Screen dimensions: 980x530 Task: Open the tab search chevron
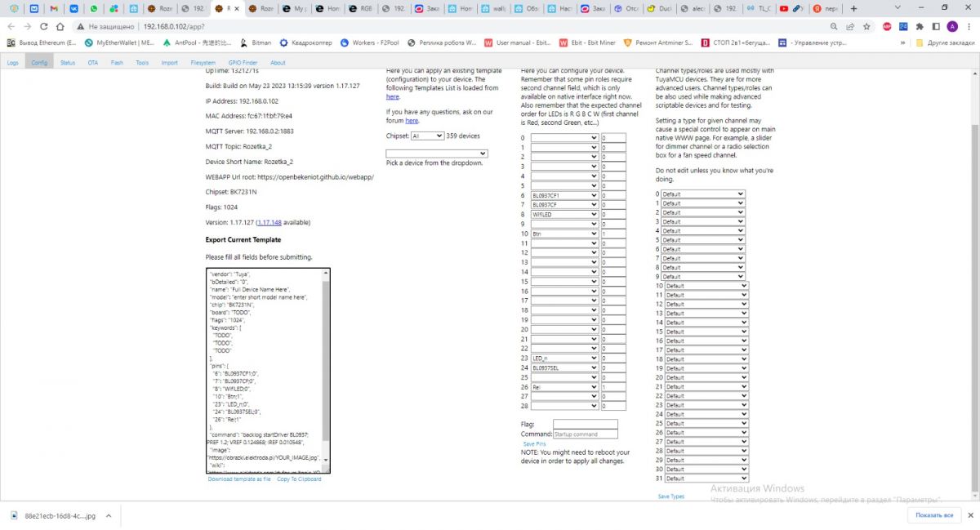pyautogui.click(x=896, y=8)
